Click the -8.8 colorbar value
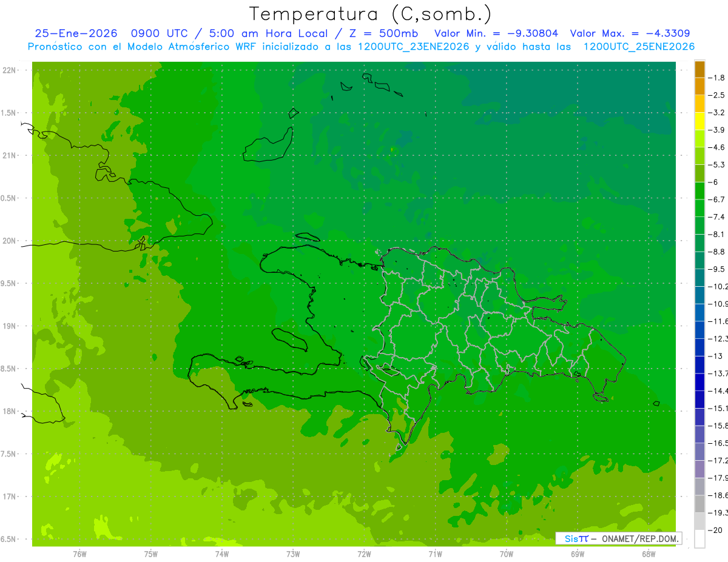This screenshot has height=562, width=728. coord(717,252)
